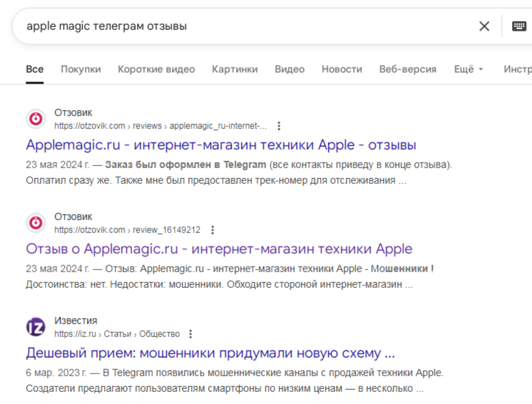Click the Отзовик site name of the review_16149212 result
The image size is (532, 404).
click(73, 217)
